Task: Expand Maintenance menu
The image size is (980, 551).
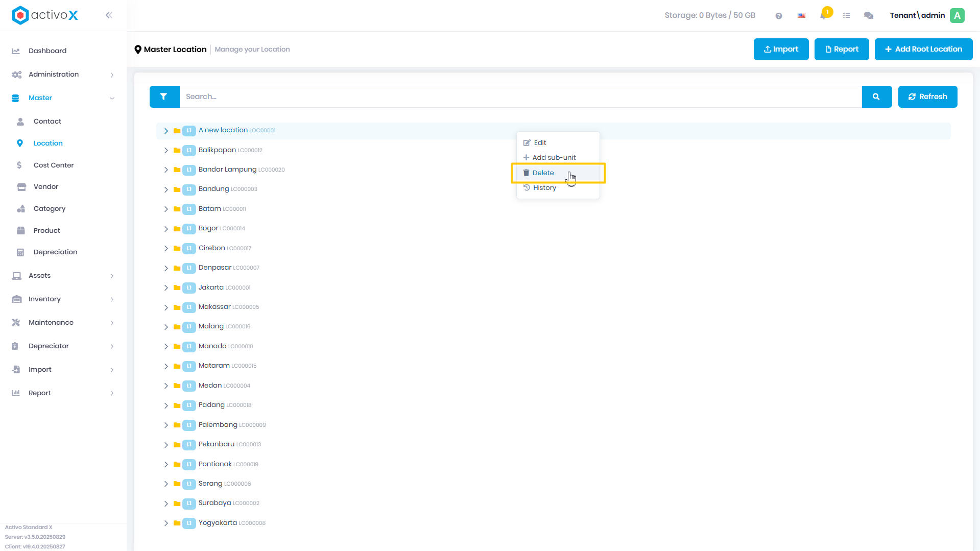Action: point(63,323)
